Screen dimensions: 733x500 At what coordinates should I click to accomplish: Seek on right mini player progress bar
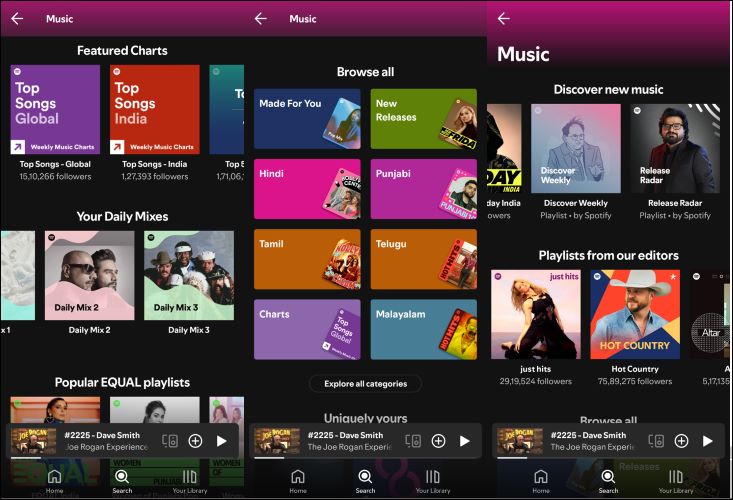point(610,458)
